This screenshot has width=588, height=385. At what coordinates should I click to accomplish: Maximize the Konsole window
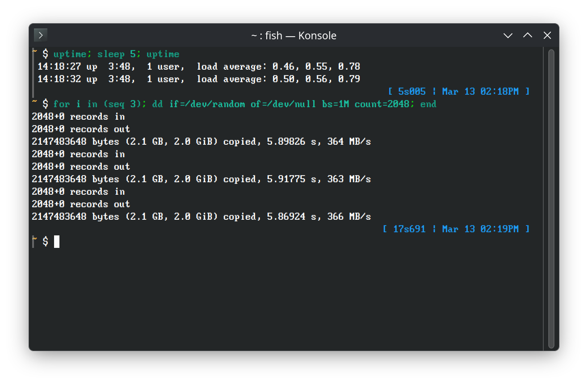point(527,35)
